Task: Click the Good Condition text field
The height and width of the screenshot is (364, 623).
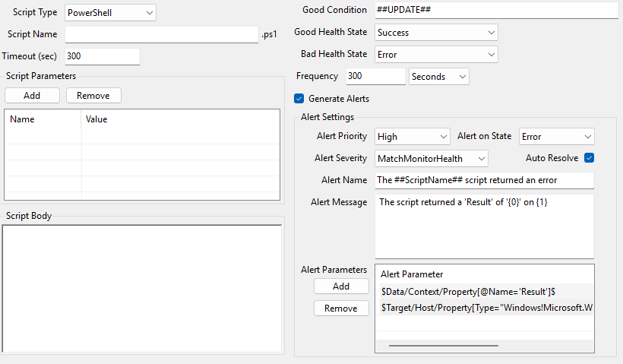Action: pos(496,10)
